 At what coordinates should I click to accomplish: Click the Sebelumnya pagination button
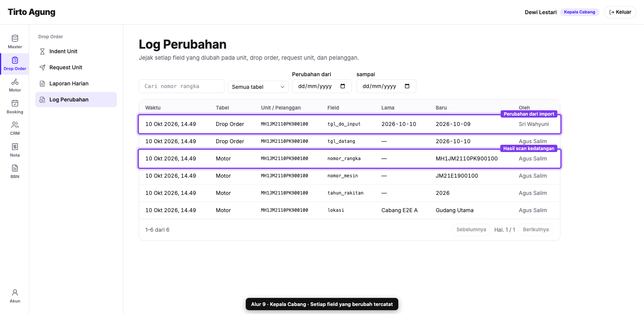[x=471, y=230]
